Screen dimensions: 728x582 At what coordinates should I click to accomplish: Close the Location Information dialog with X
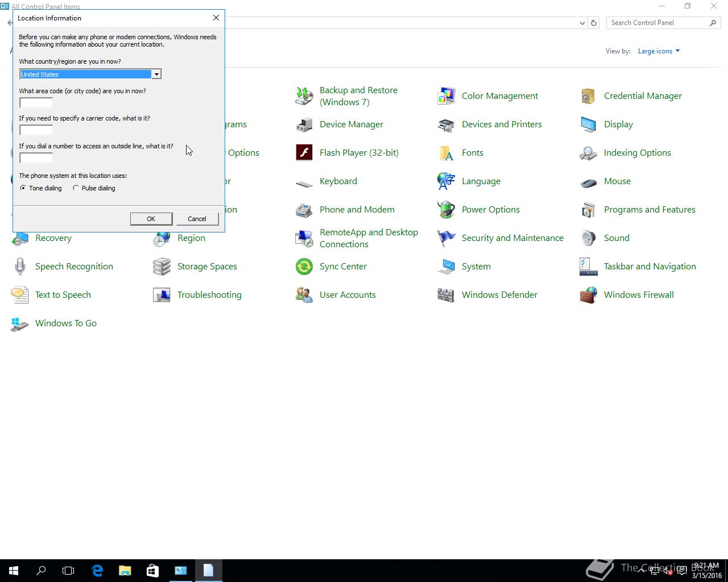point(216,18)
